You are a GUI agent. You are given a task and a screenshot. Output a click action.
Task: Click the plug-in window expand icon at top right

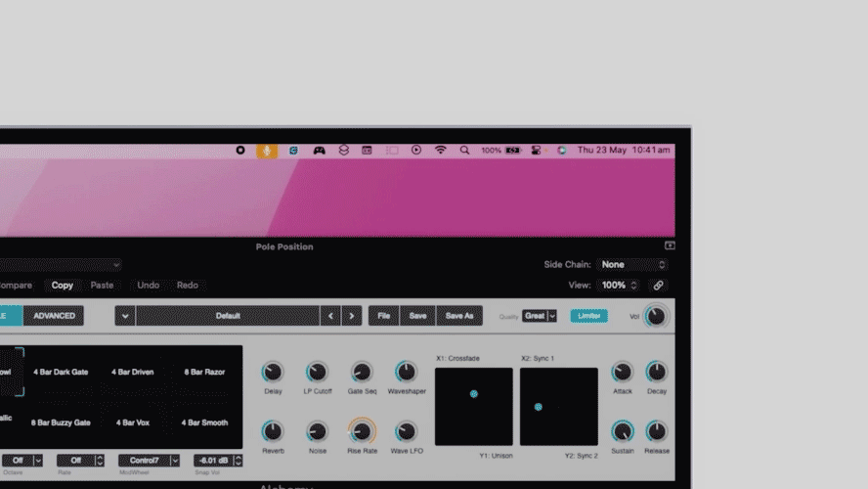click(x=670, y=246)
